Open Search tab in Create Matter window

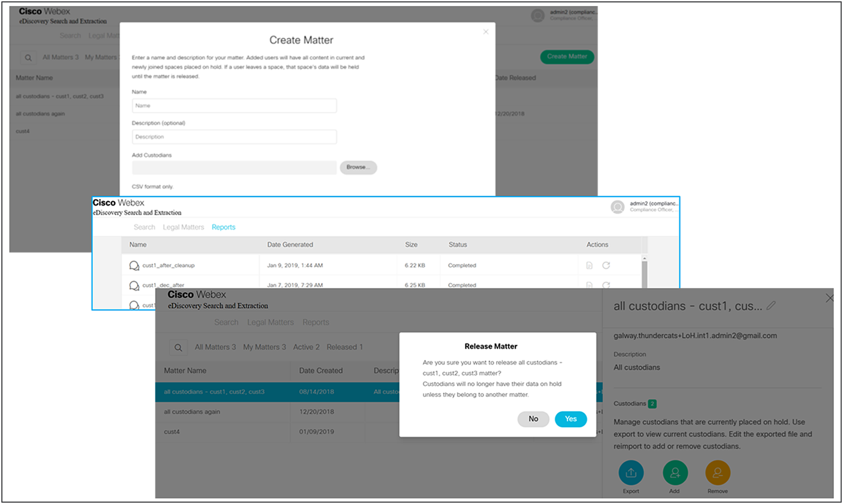click(70, 36)
